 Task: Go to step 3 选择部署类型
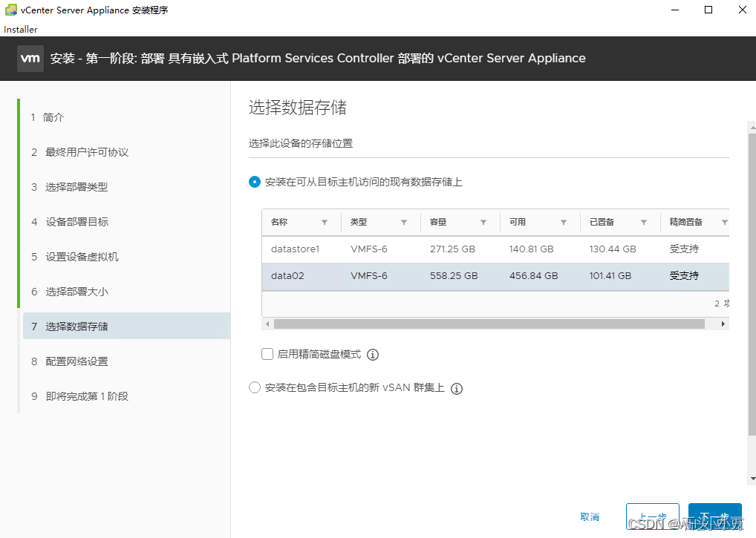(69, 187)
